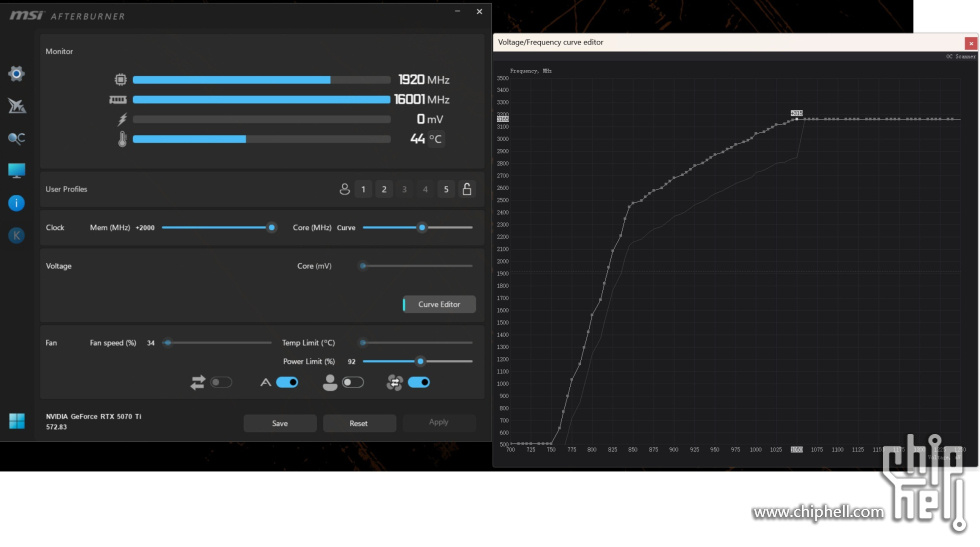Click the Power Limit value 92
The height and width of the screenshot is (547, 980).
pyautogui.click(x=351, y=361)
